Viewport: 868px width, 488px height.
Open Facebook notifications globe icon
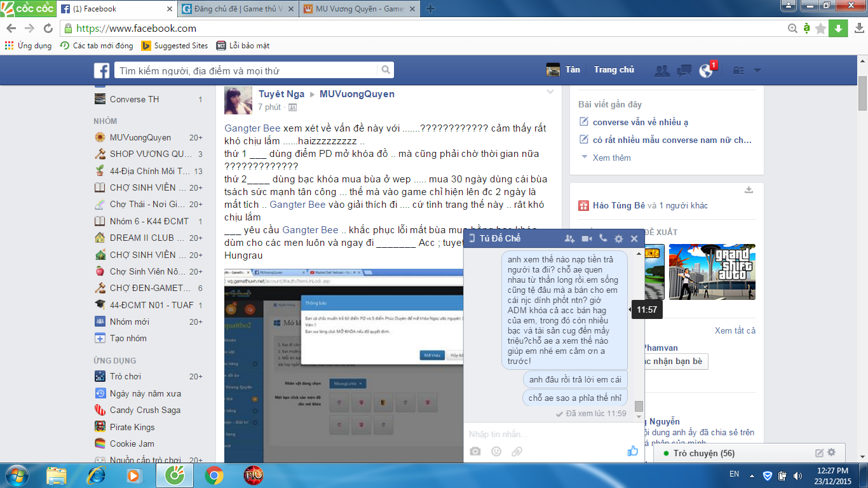click(705, 71)
